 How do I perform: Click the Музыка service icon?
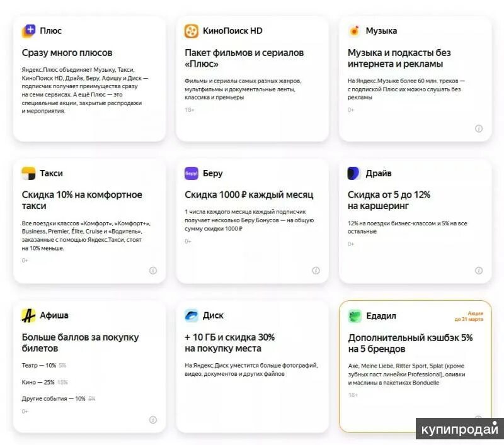[354, 31]
